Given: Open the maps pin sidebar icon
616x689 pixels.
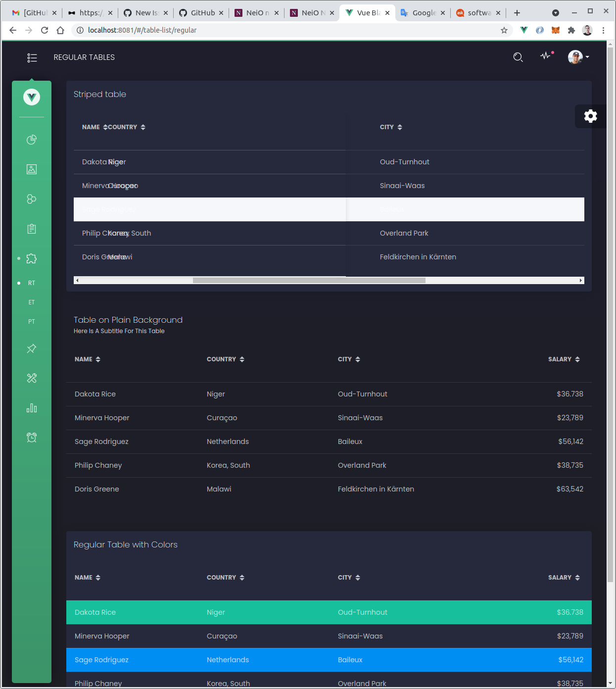Looking at the screenshot, I should (32, 348).
